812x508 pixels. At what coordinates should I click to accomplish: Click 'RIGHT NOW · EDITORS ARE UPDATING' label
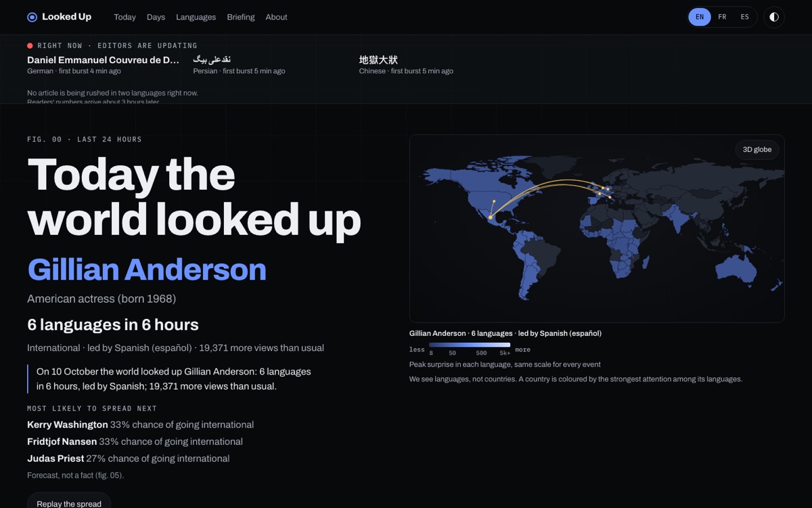tap(118, 45)
